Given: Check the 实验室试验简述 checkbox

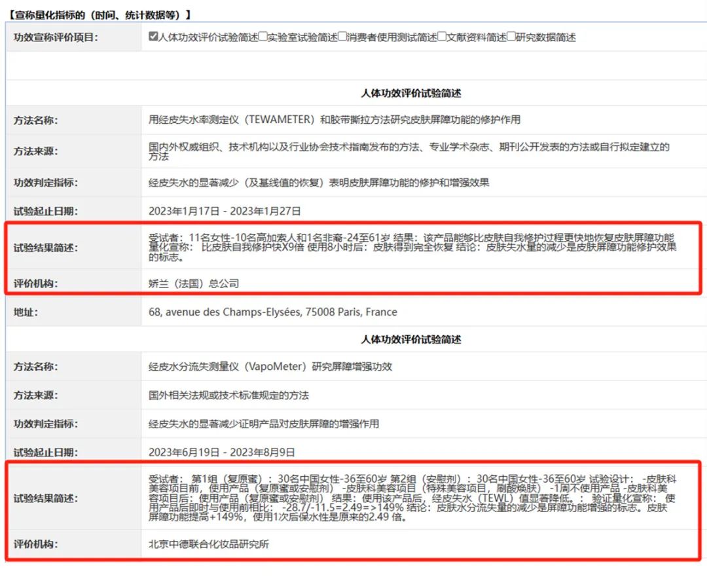Looking at the screenshot, I should pos(263,37).
